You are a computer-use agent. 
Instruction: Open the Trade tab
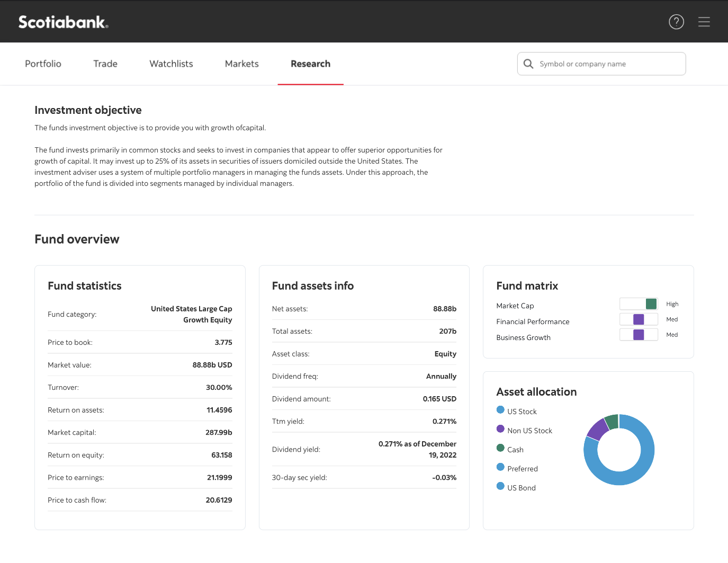[105, 64]
